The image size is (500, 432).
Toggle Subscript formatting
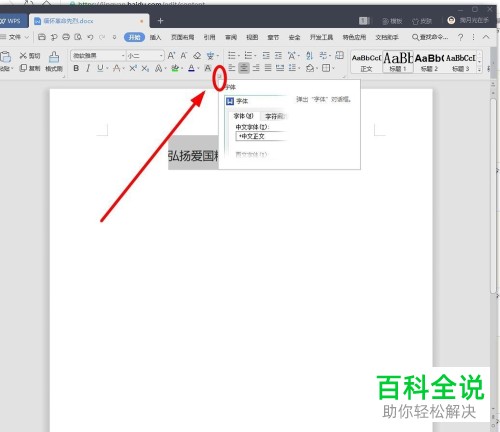[145, 68]
